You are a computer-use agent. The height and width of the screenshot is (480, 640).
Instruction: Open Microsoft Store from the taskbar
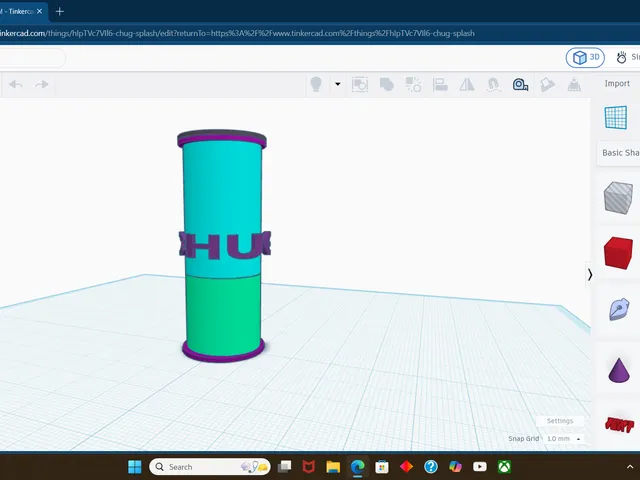[382, 467]
